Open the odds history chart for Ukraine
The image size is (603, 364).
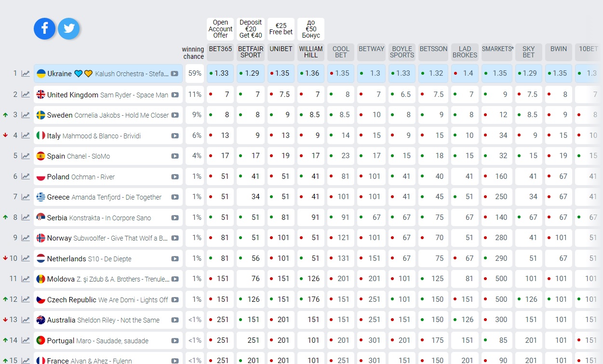pos(26,74)
